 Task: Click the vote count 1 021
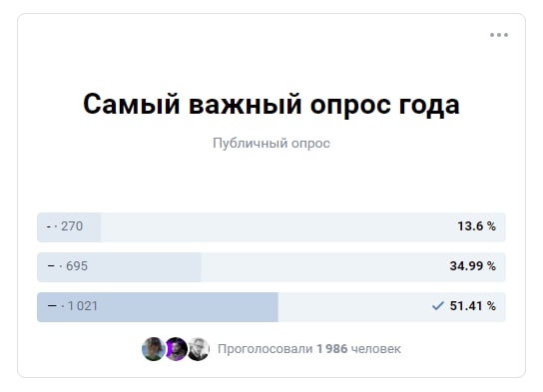tap(83, 306)
